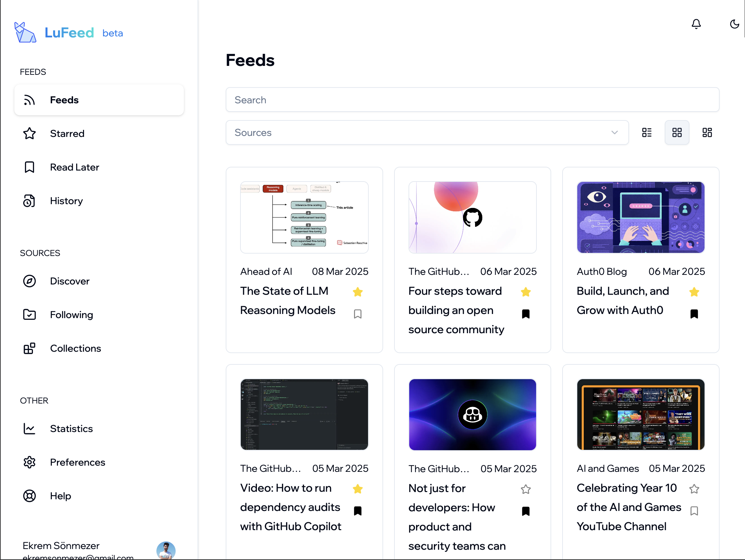745x560 pixels.
Task: Unstar Video: How to run dependency audits
Action: tap(358, 489)
